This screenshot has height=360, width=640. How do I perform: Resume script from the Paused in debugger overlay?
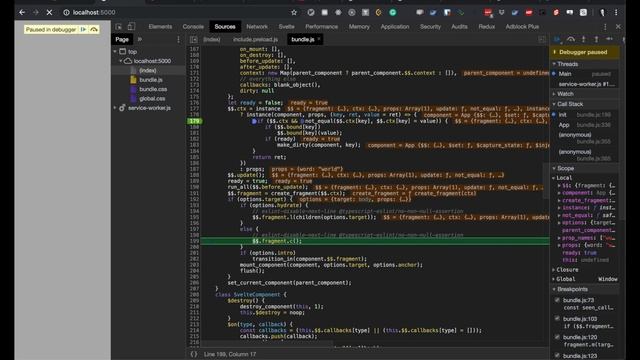(x=83, y=29)
